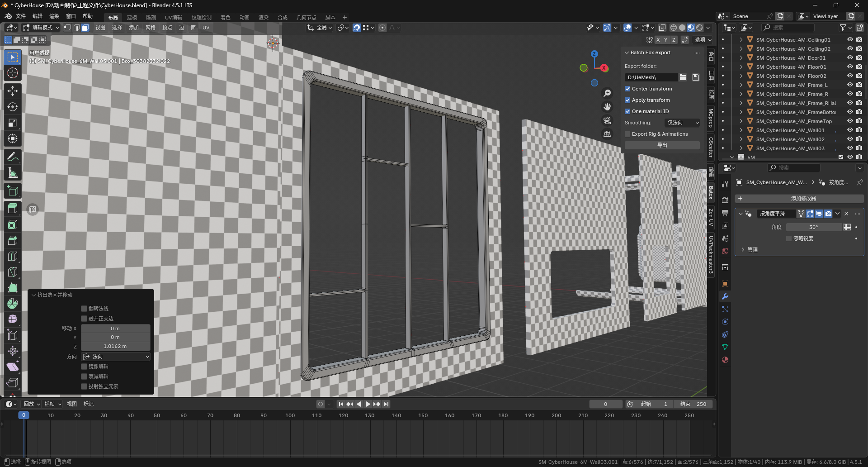This screenshot has height=467, width=868.
Task: Click the D:\UeMesh\ export path field
Action: pos(651,77)
